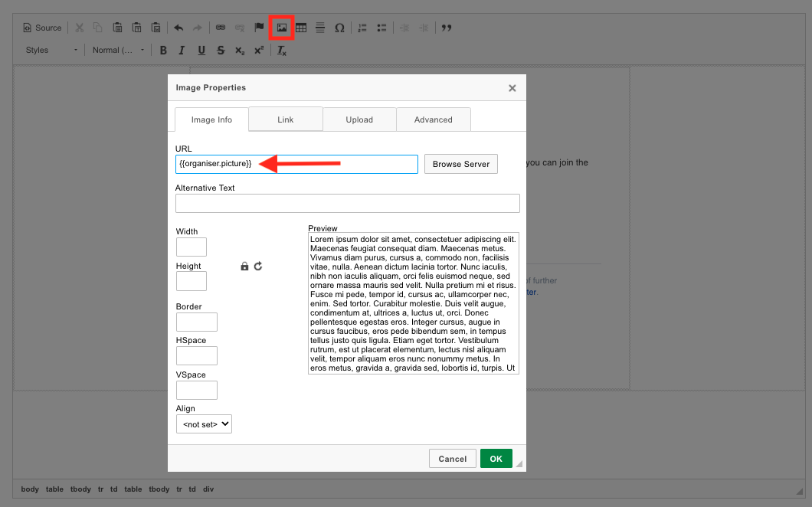The height and width of the screenshot is (507, 812).
Task: Open the Normal paragraph format dropdown
Action: coord(117,51)
